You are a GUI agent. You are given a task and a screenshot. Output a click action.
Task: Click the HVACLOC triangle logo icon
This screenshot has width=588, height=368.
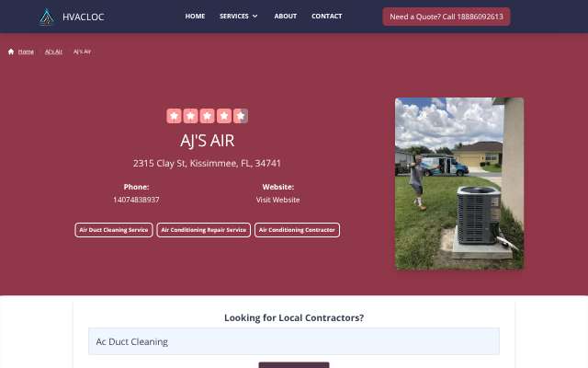point(47,17)
